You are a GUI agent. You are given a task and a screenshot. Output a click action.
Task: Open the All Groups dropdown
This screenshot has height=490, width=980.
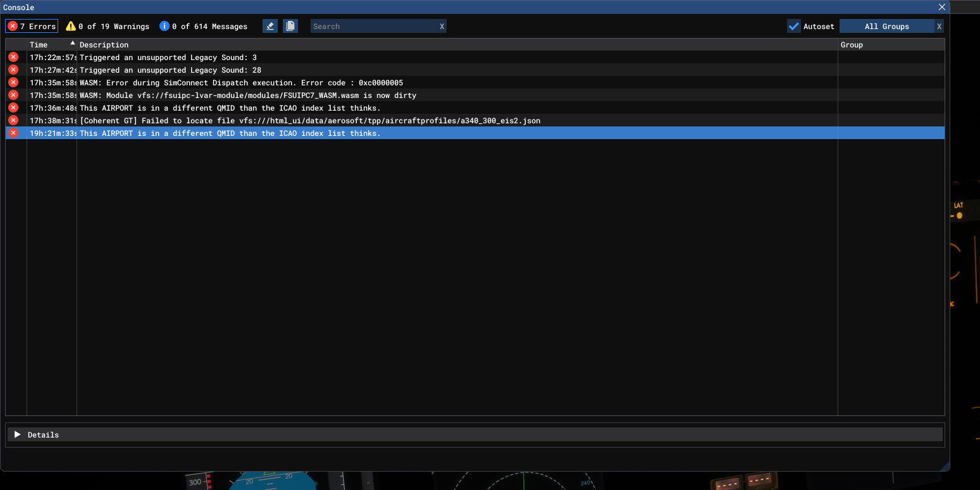(886, 26)
